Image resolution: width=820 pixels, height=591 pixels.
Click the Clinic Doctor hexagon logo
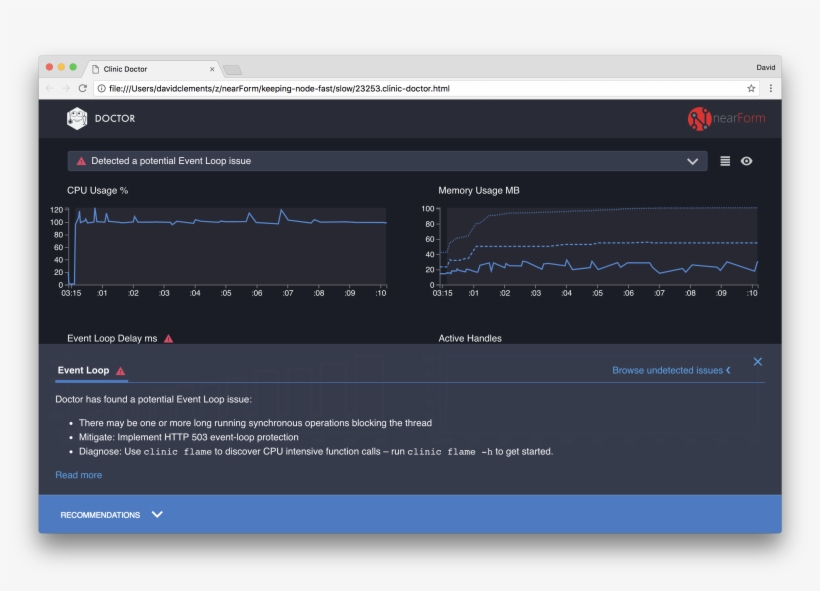pos(77,117)
